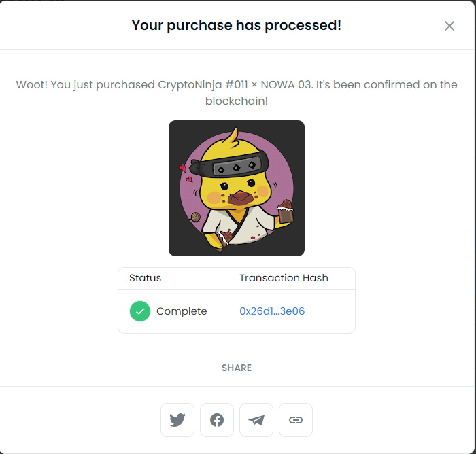Image resolution: width=476 pixels, height=454 pixels.
Task: Click the CryptoNinja NFT artwork thumbnail
Action: (237, 188)
